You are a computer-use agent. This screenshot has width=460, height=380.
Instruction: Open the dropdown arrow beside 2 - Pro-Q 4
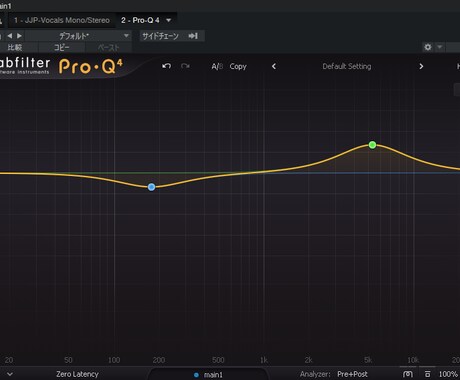pos(169,20)
